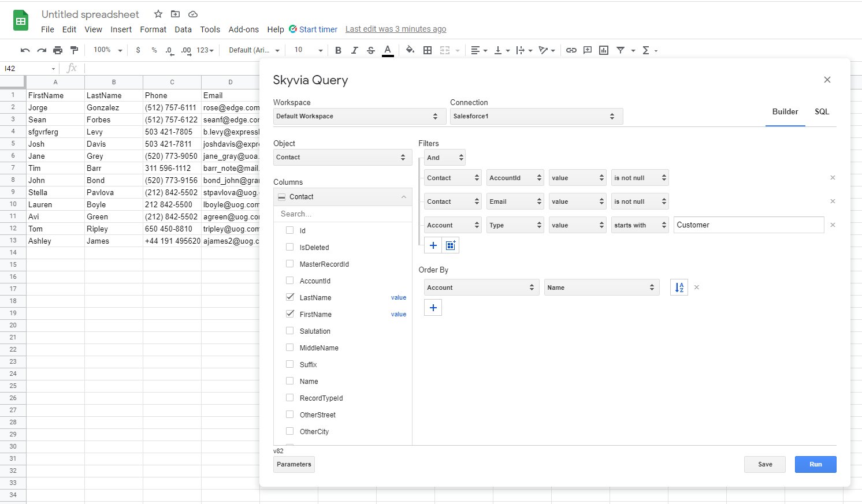Remove the Email filter row
Image resolution: width=862 pixels, height=504 pixels.
(x=833, y=201)
